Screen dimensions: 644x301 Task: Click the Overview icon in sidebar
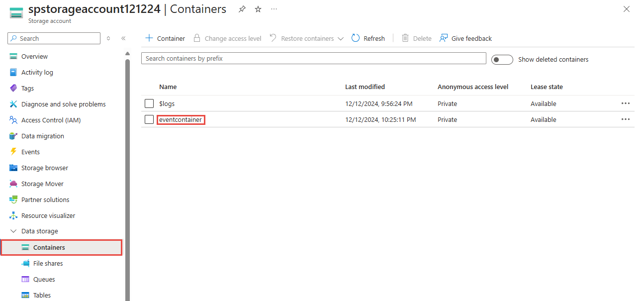13,56
